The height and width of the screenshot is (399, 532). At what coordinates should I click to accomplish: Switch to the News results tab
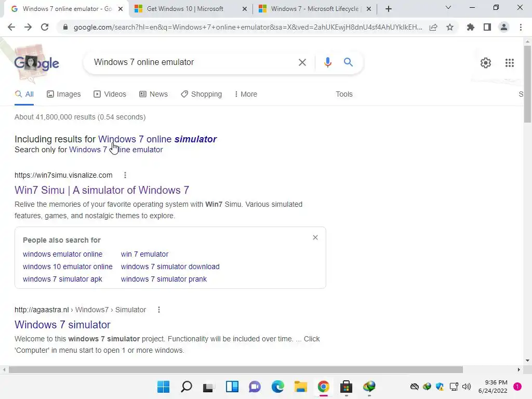[154, 94]
